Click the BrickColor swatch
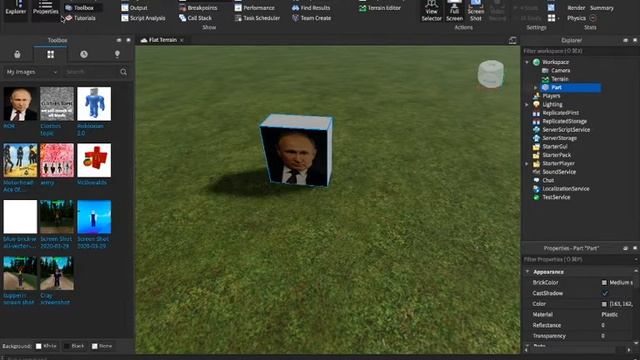 click(604, 282)
